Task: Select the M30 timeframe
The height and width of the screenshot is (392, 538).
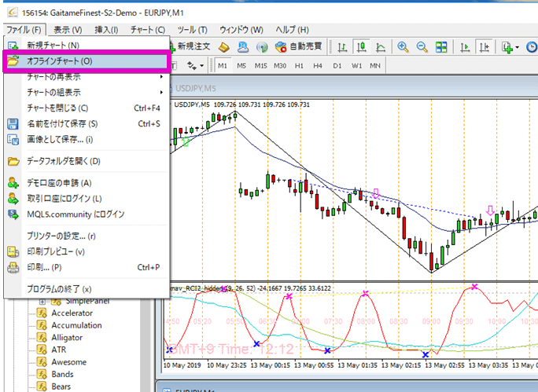Action: point(280,65)
